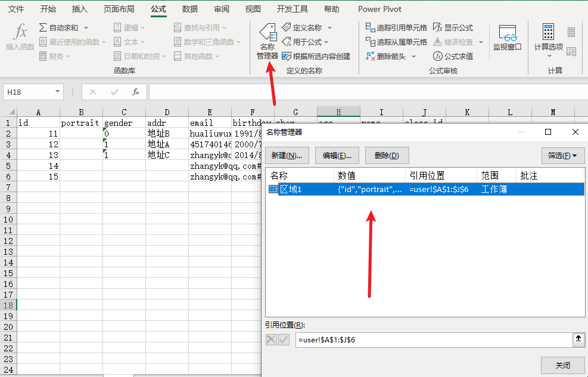Image resolution: width=588 pixels, height=377 pixels.
Task: Switch to the 插入 (Insert) tab
Action: coord(79,9)
